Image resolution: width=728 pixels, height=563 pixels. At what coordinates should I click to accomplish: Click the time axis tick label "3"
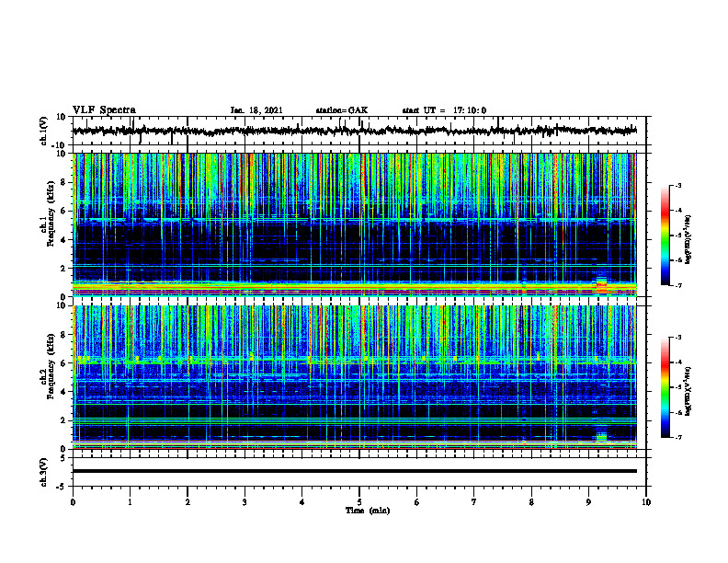click(x=245, y=502)
